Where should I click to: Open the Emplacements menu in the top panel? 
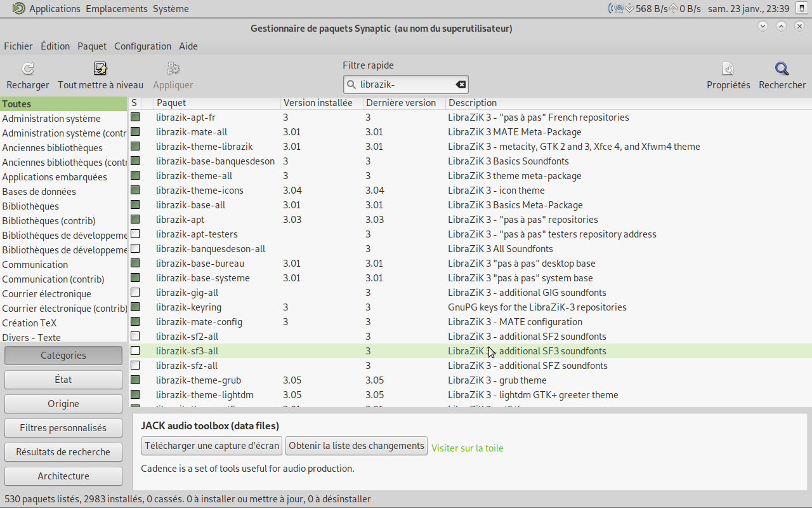tap(117, 8)
